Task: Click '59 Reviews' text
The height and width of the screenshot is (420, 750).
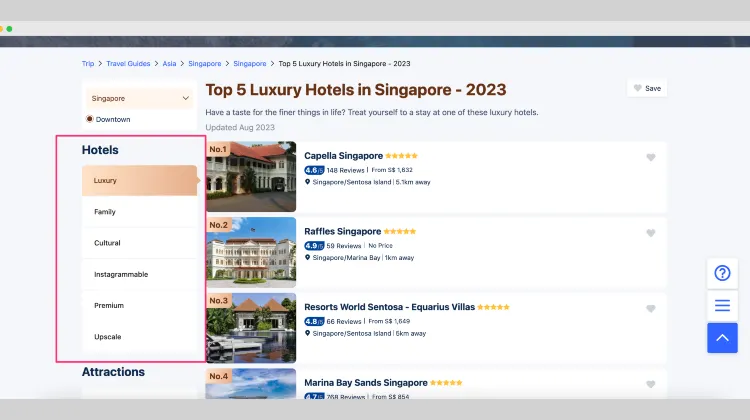Action: [x=344, y=246]
